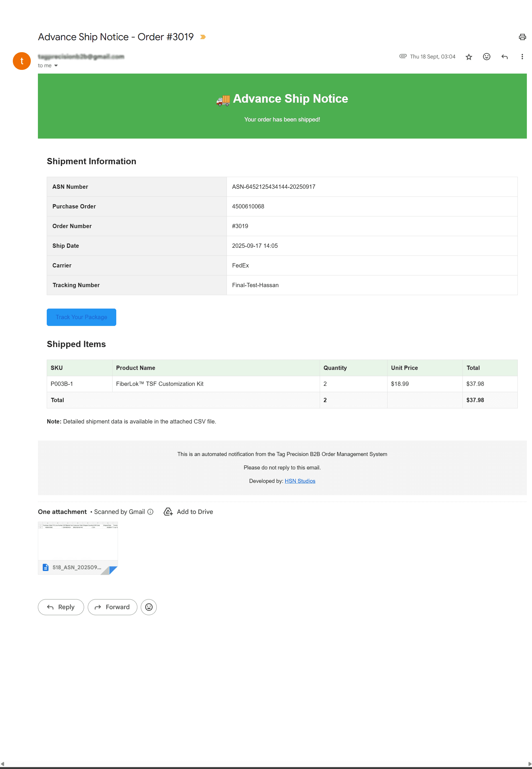Toggle the yellow importance marker beside subject
The image size is (532, 769).
pyautogui.click(x=203, y=37)
